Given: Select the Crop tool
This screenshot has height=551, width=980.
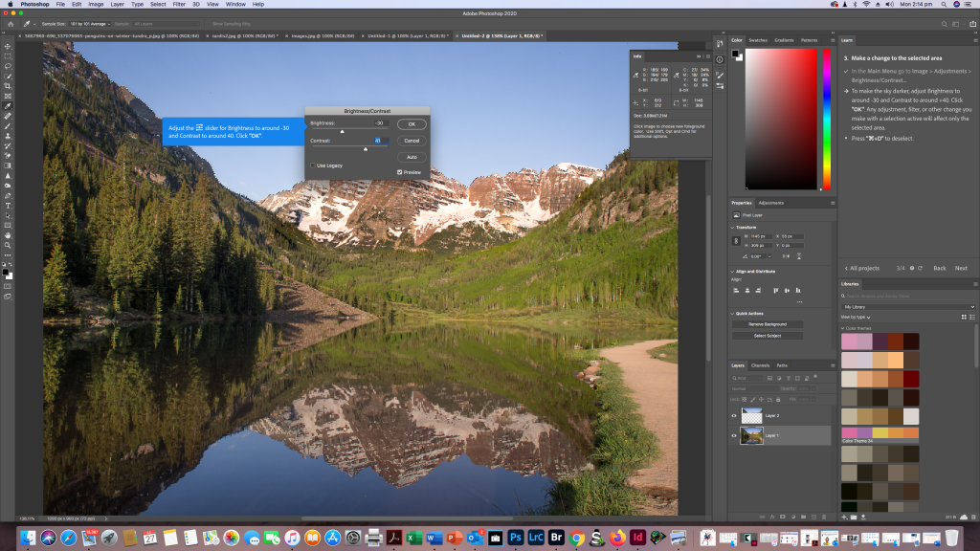Looking at the screenshot, I should pyautogui.click(x=8, y=86).
